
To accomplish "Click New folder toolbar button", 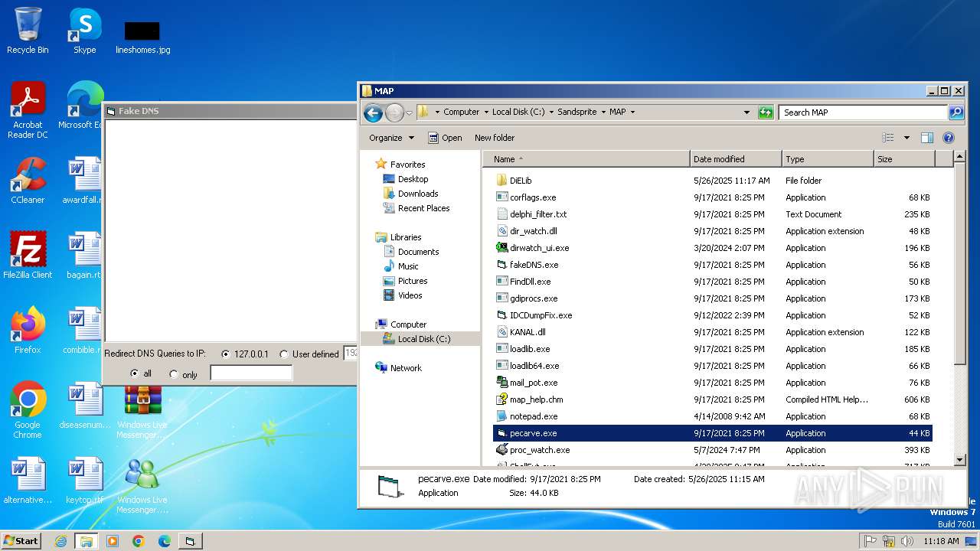I will 495,138.
